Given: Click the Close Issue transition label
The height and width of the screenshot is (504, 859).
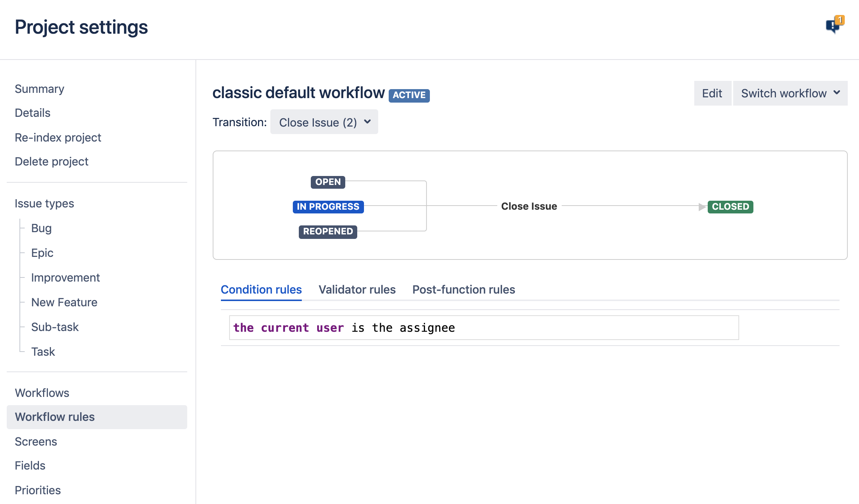Looking at the screenshot, I should point(529,206).
